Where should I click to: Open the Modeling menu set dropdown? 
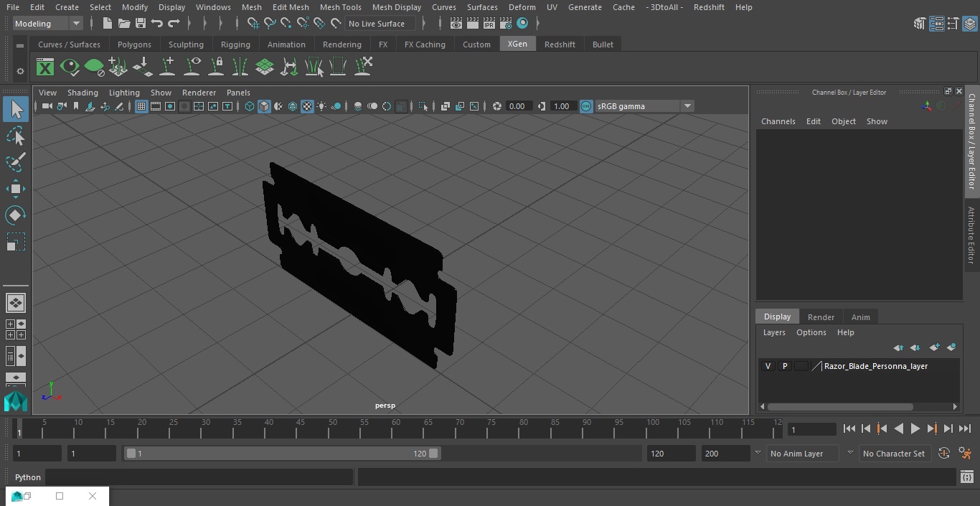47,24
